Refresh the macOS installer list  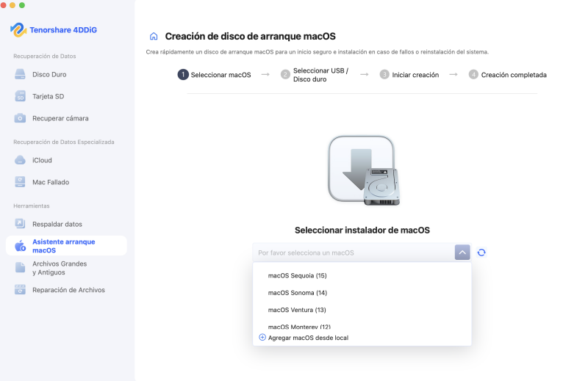481,253
